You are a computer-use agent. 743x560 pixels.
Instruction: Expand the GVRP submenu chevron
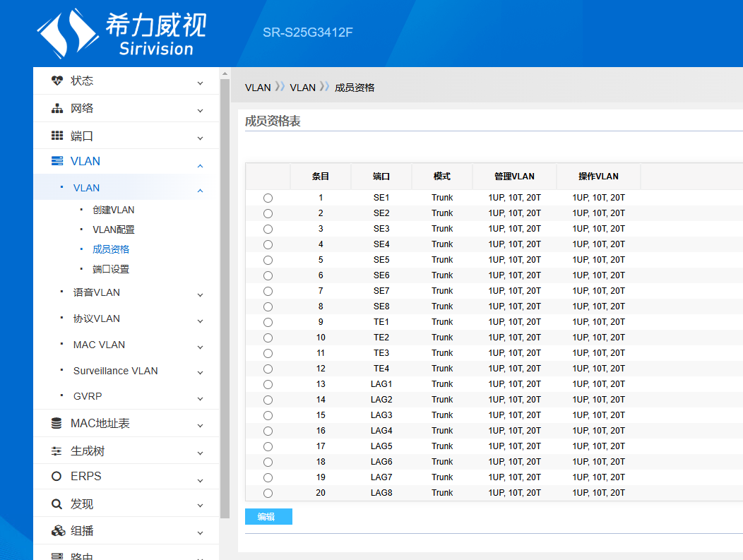click(200, 398)
